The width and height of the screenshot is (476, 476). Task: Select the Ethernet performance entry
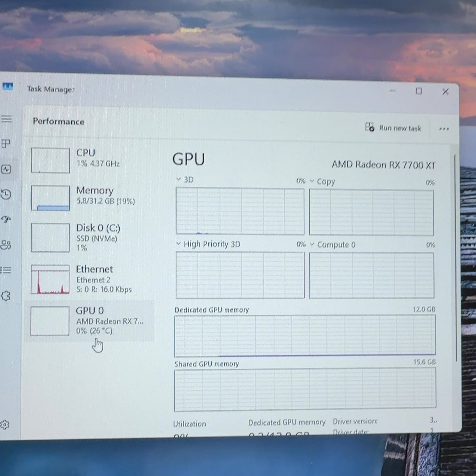tap(89, 279)
